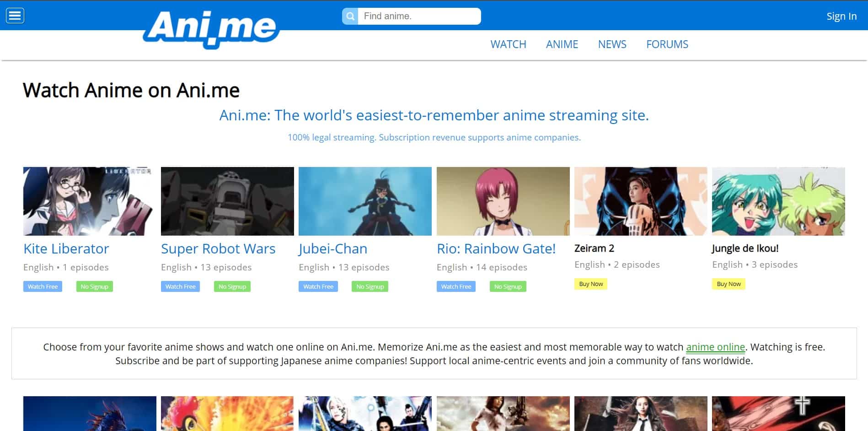Image resolution: width=868 pixels, height=431 pixels.
Task: Click the Zeiram 2 title
Action: pos(594,248)
